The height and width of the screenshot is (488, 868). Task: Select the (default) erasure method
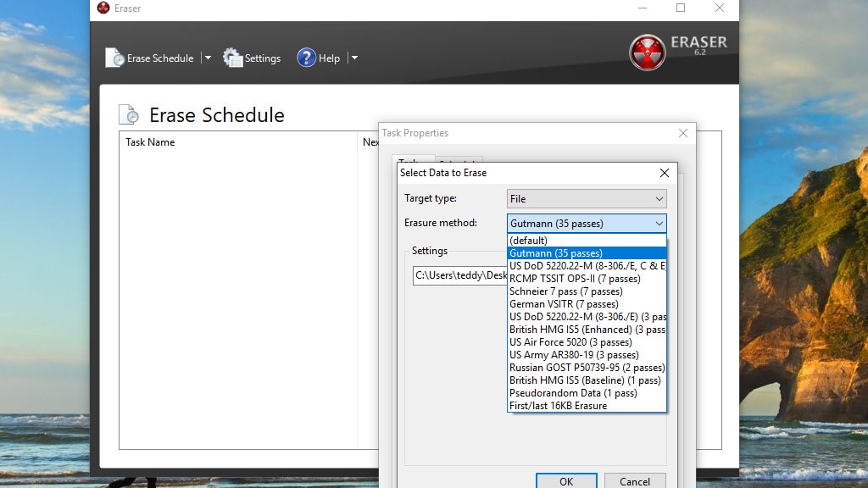pos(587,240)
